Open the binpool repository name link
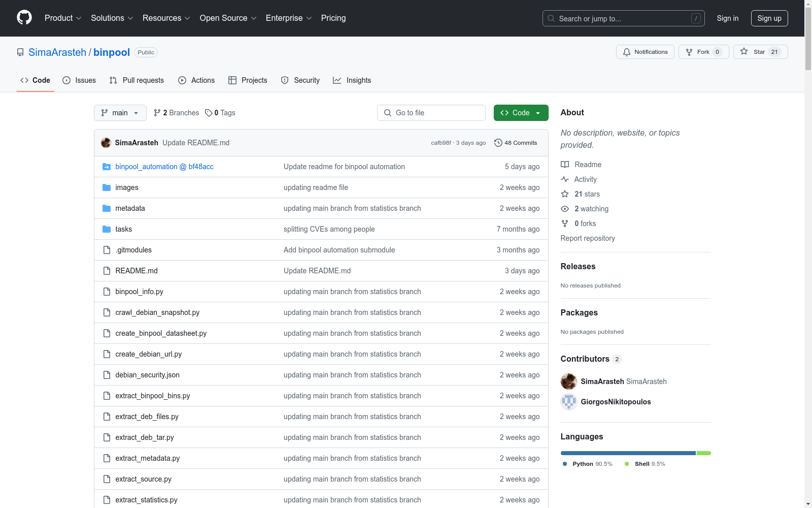 112,52
